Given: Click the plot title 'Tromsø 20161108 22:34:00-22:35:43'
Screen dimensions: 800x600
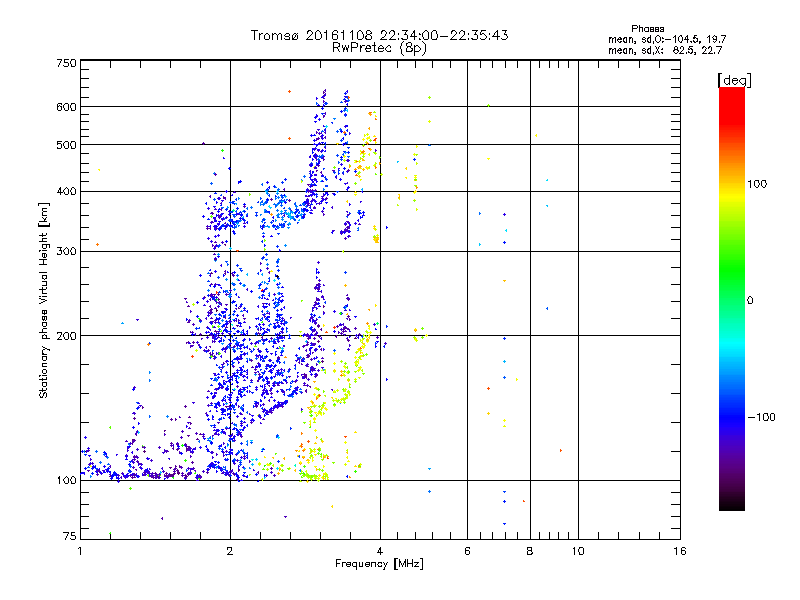Looking at the screenshot, I should coord(379,35).
